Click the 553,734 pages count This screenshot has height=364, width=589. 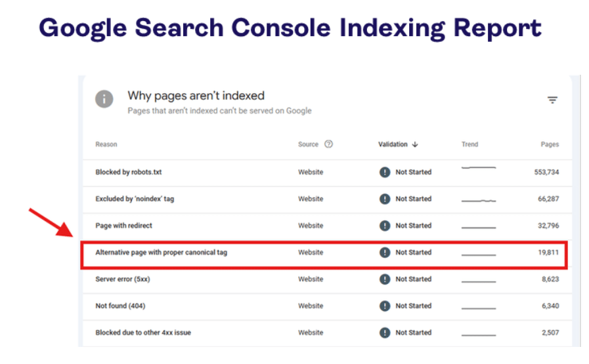546,172
